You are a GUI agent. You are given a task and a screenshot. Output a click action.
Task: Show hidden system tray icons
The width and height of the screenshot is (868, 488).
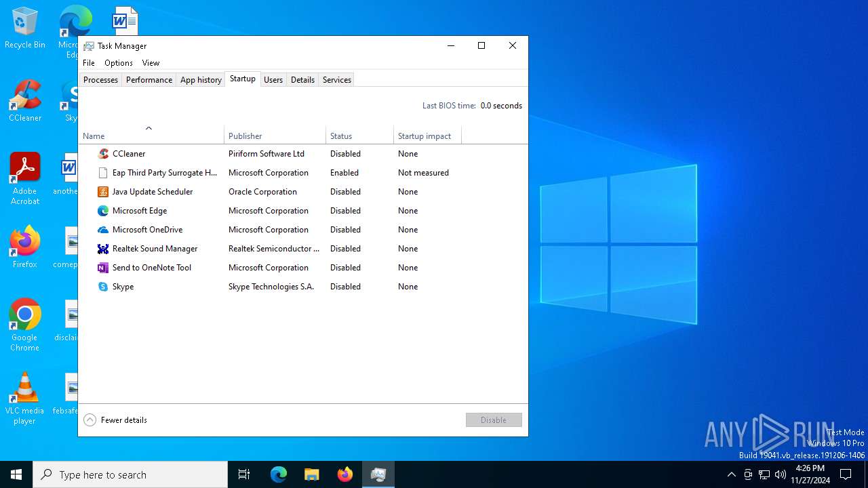731,474
